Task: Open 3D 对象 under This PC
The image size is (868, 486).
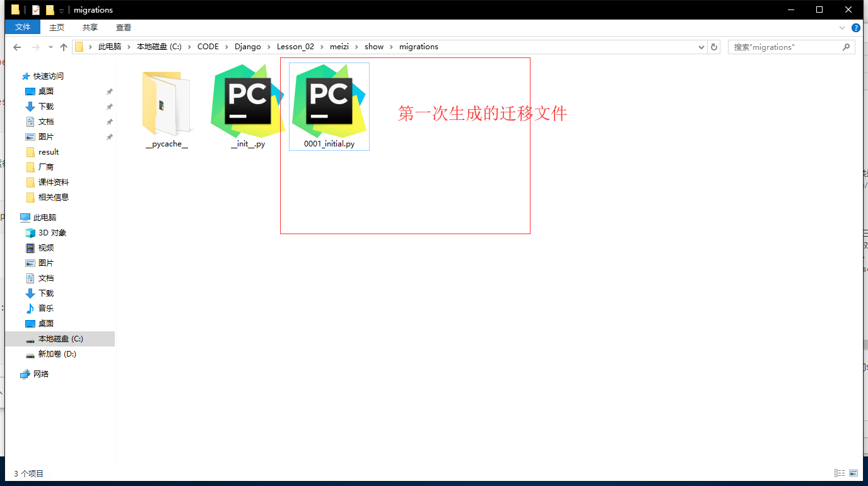Action: pyautogui.click(x=52, y=232)
